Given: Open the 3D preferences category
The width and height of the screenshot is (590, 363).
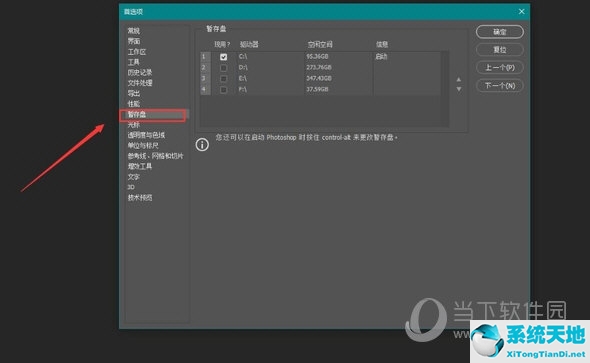Looking at the screenshot, I should click(131, 187).
